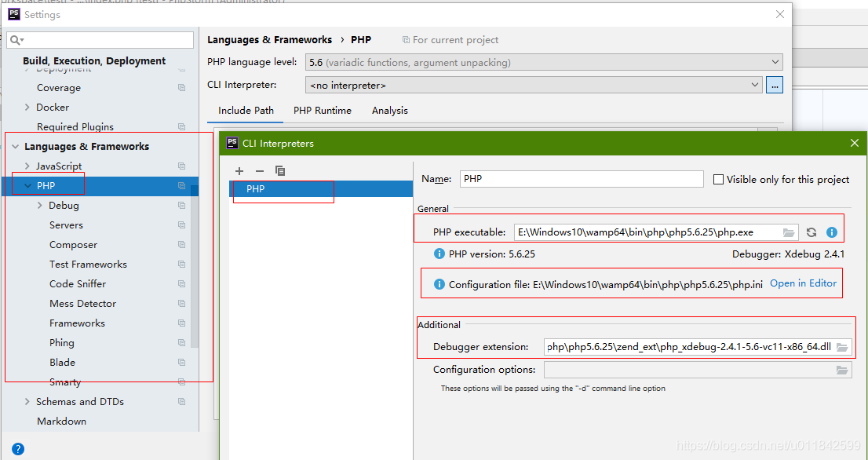Select Markdown settings item
The width and height of the screenshot is (868, 460).
[62, 422]
